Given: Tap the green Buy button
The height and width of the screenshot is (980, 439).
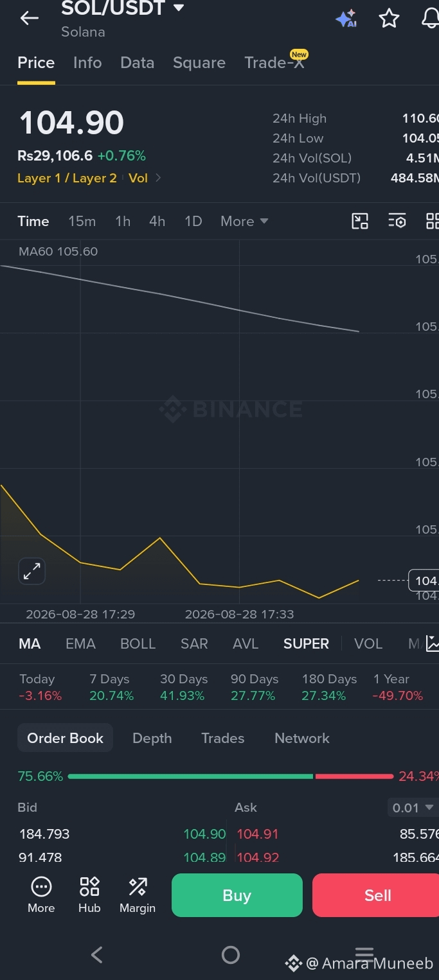Looking at the screenshot, I should pyautogui.click(x=237, y=895).
